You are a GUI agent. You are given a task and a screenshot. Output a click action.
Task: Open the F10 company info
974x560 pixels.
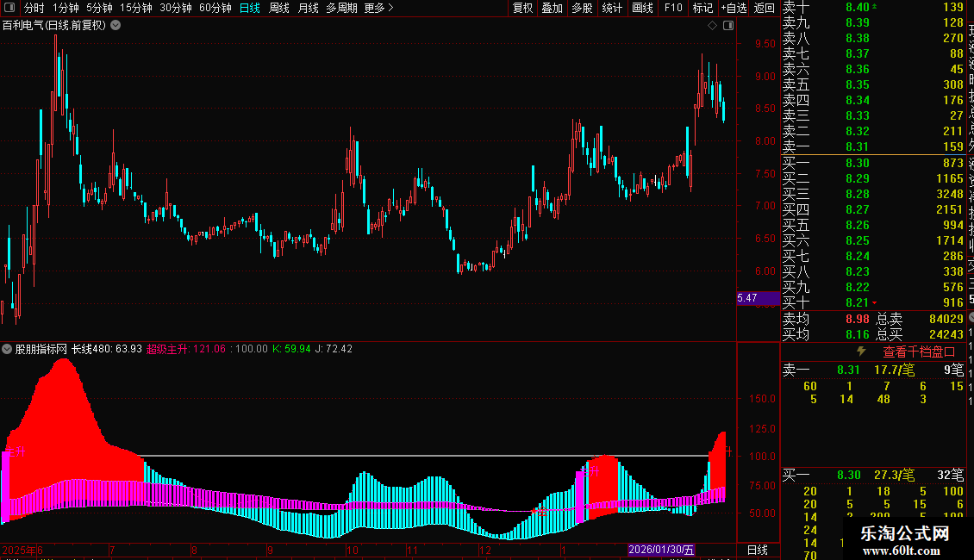pos(672,8)
